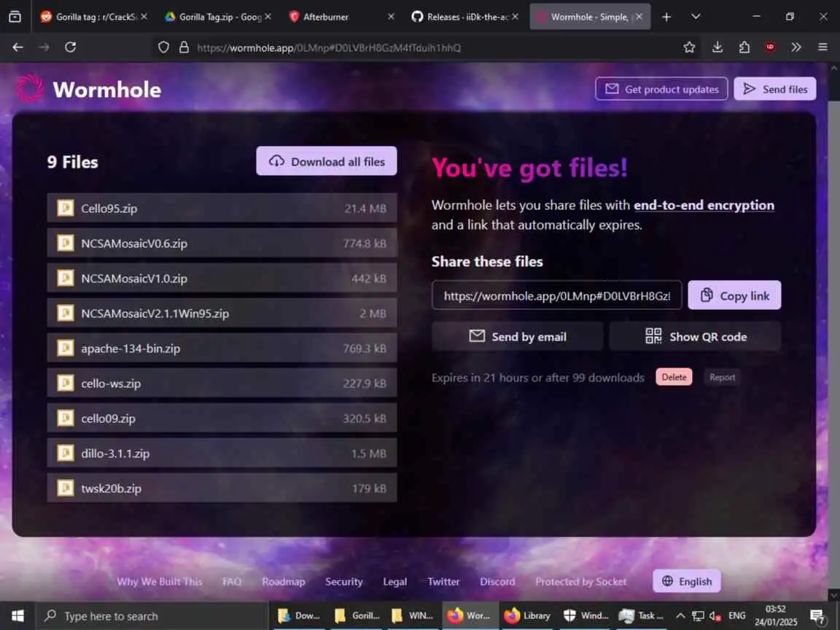Open the Firefox View icon in the tab bar
This screenshot has height=630, width=840.
[x=15, y=17]
